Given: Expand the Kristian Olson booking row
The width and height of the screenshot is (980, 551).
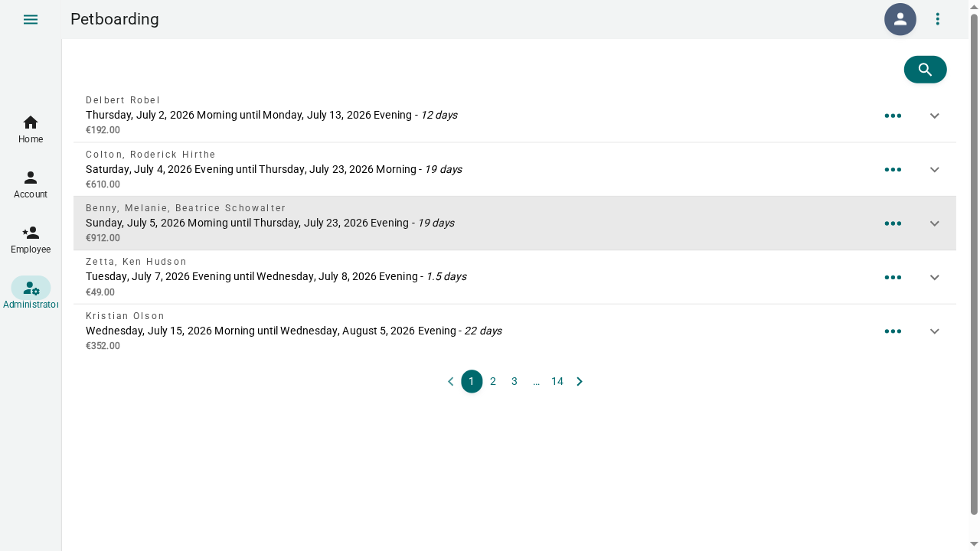Looking at the screenshot, I should (934, 331).
